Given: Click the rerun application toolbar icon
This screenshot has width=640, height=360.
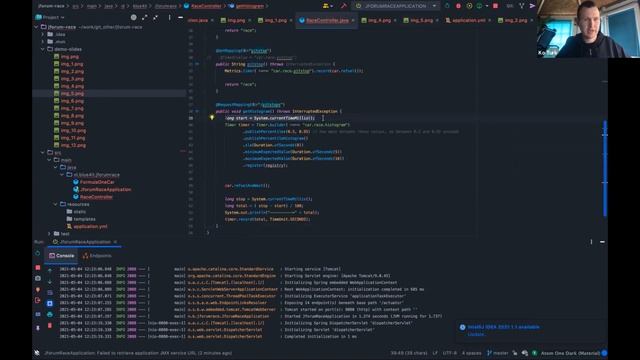Looking at the screenshot, I should [x=447, y=6].
